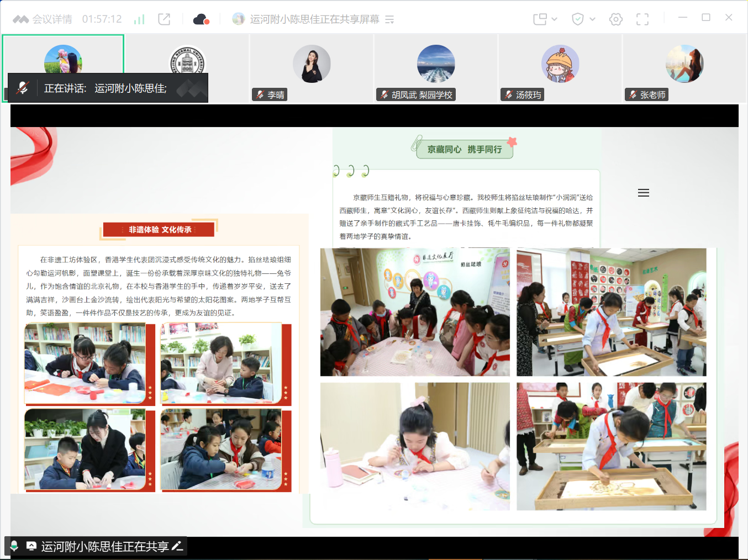Select 胡凤武 梨园学校's video thumbnail
Screen dimensions: 748x560
pos(436,64)
